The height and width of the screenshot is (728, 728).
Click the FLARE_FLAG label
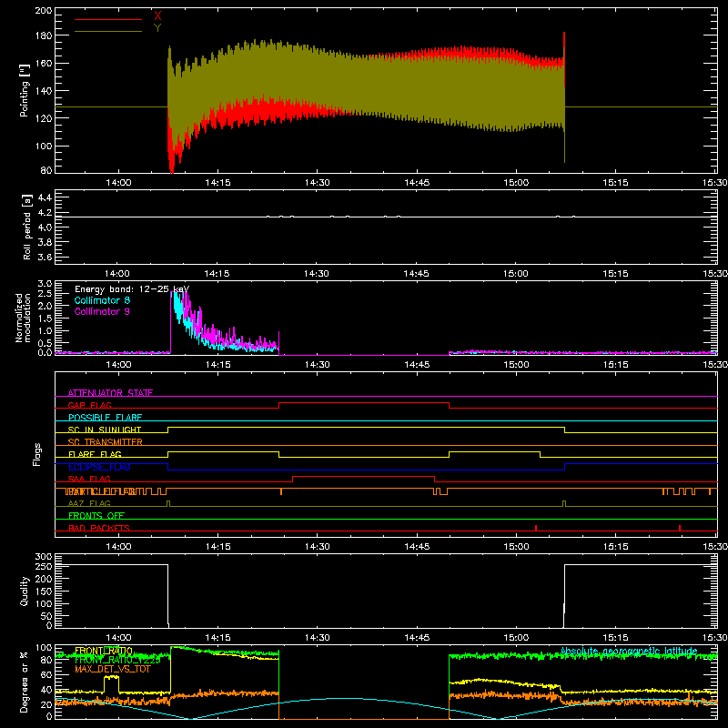[95, 454]
